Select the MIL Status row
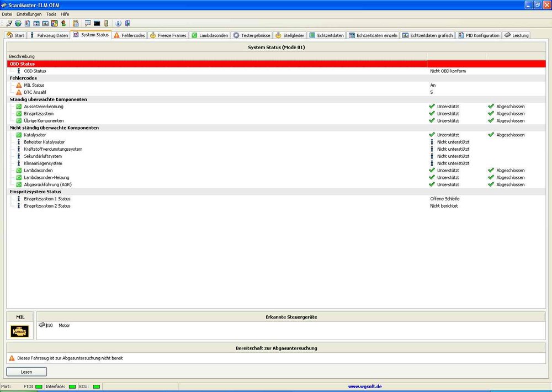Screen dimensions: 552x392 click(x=34, y=85)
